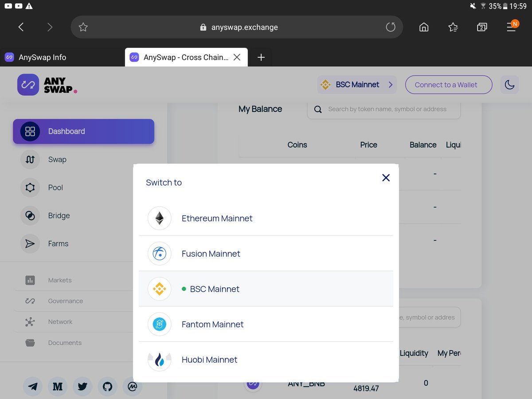Viewport: 532px width, 399px height.
Task: Open the Swap menu item
Action: tap(57, 160)
